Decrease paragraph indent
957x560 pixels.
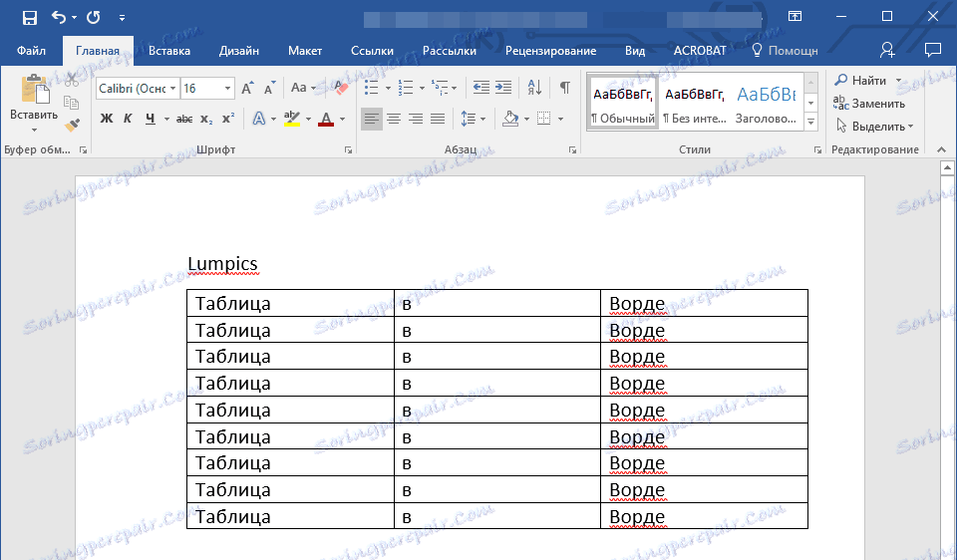pos(480,88)
